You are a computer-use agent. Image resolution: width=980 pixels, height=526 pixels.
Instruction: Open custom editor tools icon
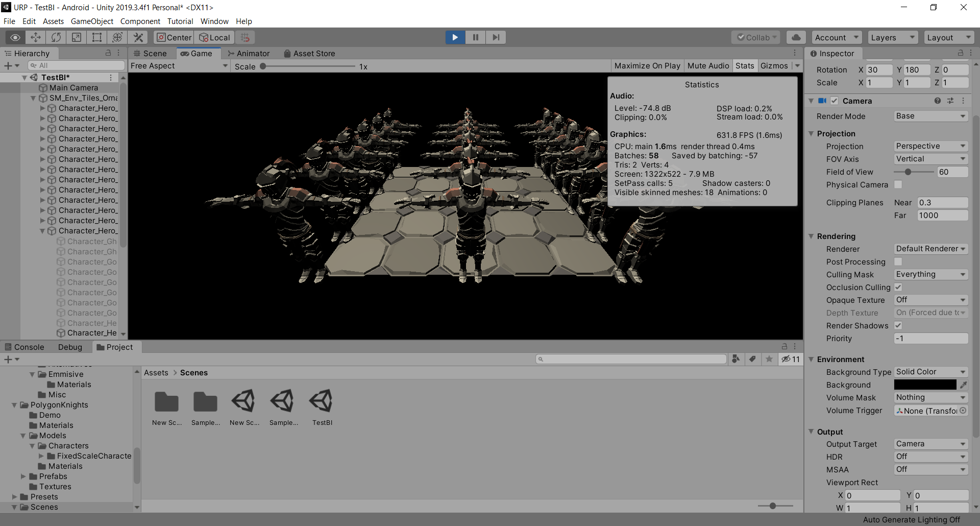pyautogui.click(x=138, y=37)
